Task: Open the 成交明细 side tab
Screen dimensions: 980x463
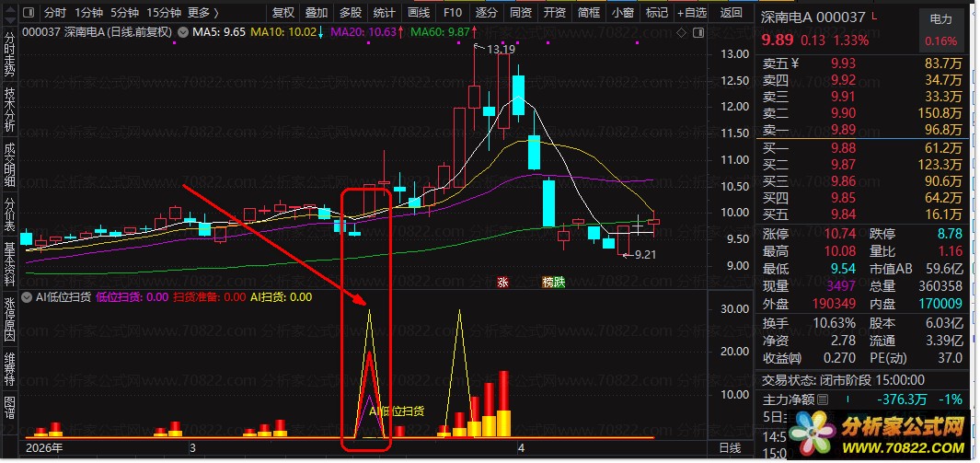Action: click(9, 165)
